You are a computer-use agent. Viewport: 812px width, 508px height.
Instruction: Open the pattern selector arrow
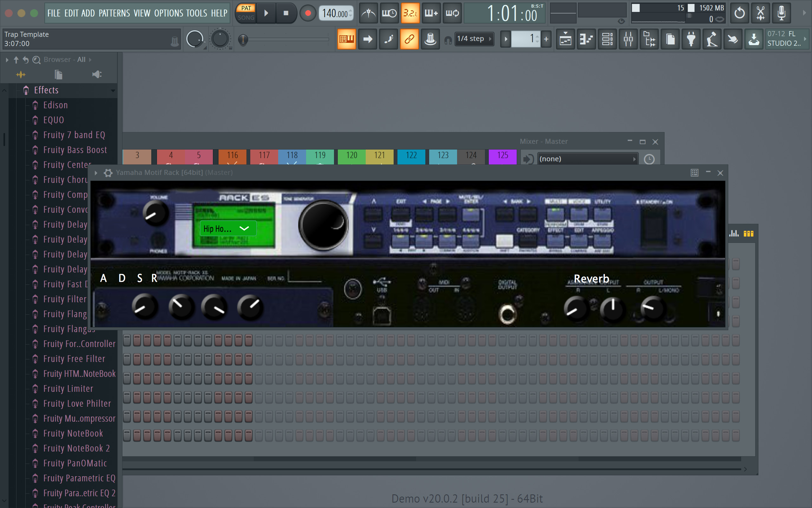[506, 39]
